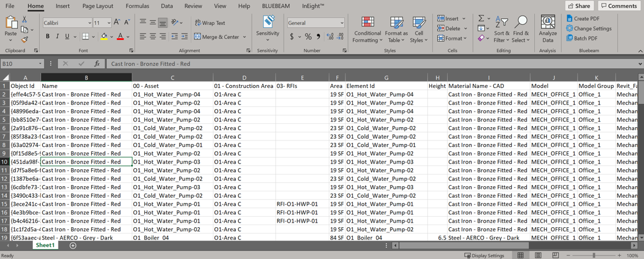
Task: Open the Comments pane button
Action: pos(619,6)
